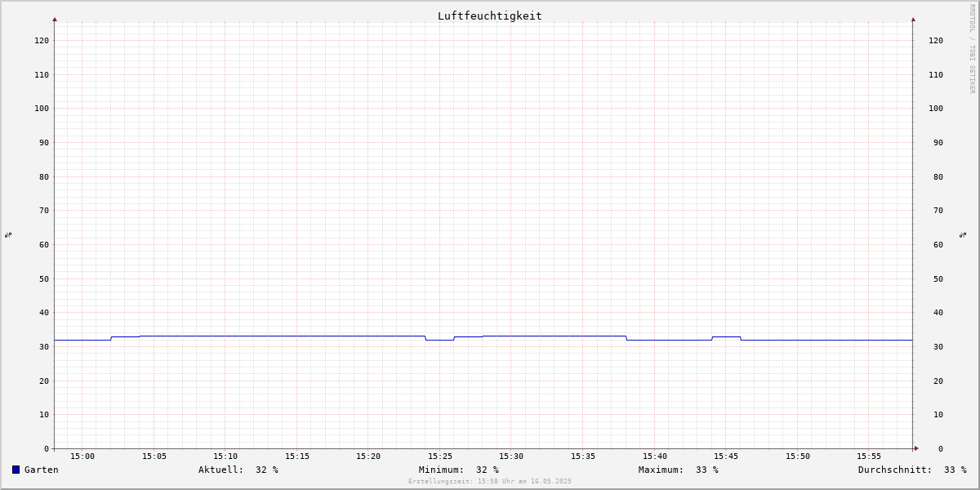Click the 15:40 time axis label

pos(655,456)
